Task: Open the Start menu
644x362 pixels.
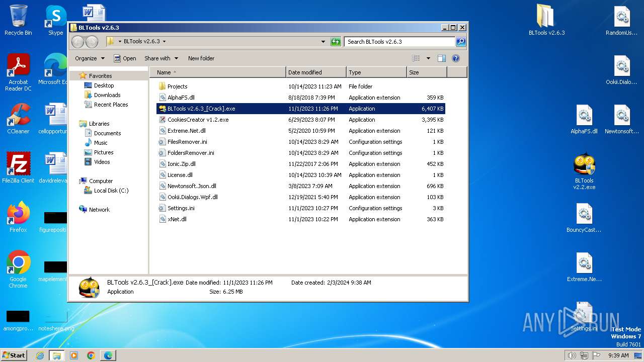Action: 14,355
